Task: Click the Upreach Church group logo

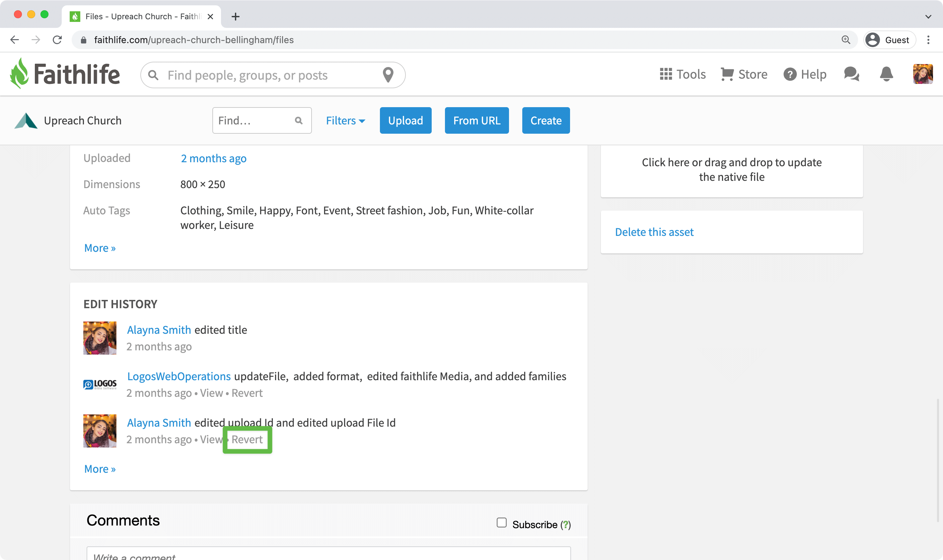Action: [x=26, y=121]
